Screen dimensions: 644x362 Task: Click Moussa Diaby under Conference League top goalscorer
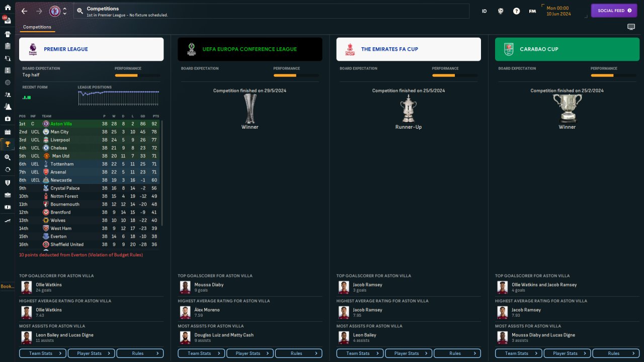pyautogui.click(x=209, y=285)
